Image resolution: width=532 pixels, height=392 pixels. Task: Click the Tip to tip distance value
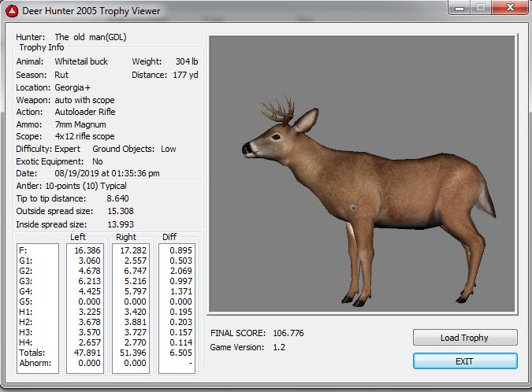pos(117,198)
